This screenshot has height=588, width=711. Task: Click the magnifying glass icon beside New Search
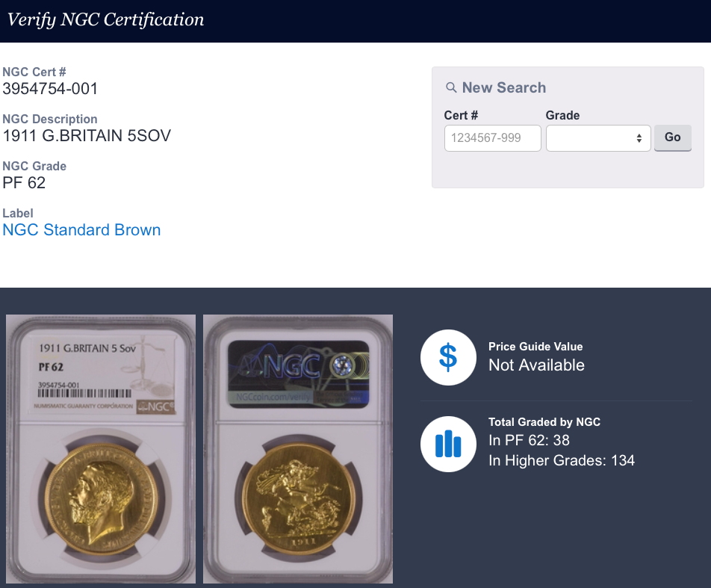click(x=451, y=88)
